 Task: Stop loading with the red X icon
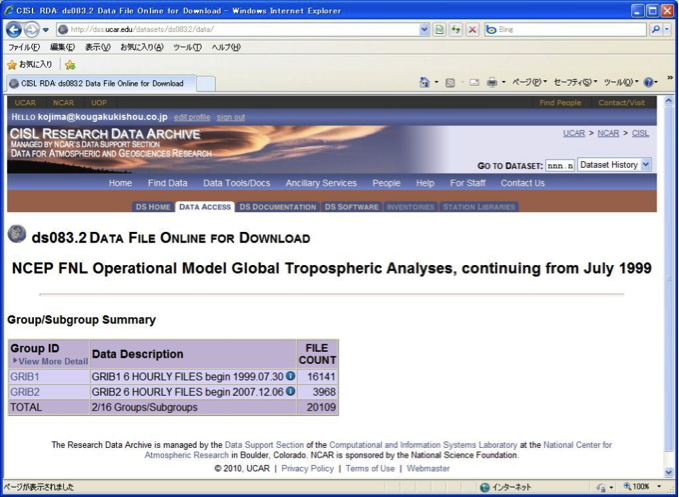point(472,29)
